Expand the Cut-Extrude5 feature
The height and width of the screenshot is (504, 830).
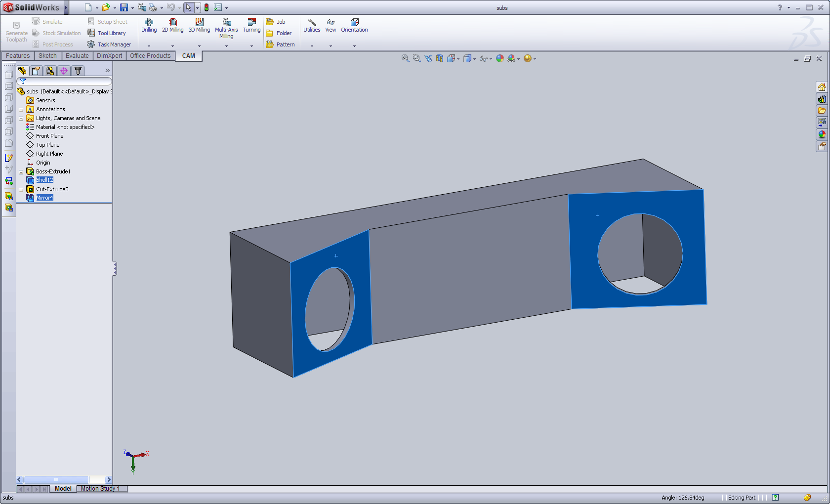click(x=21, y=190)
